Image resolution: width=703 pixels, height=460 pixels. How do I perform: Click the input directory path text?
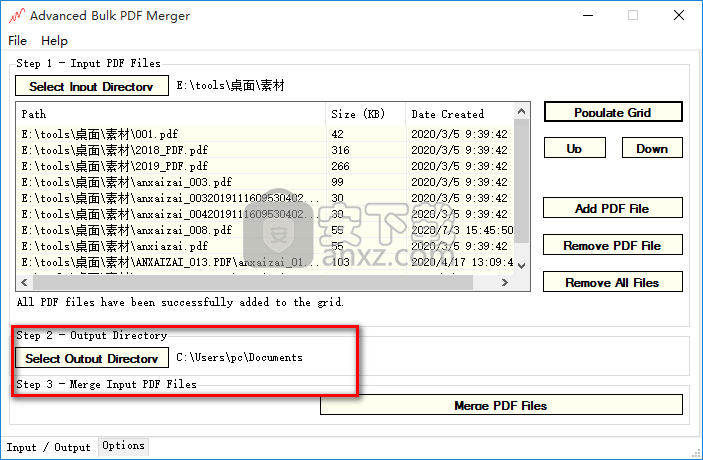click(230, 86)
